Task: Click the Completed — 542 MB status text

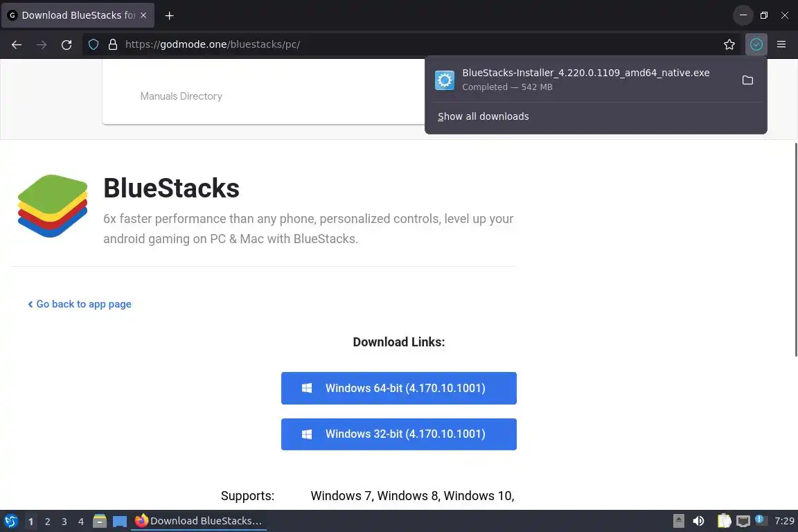Action: click(x=507, y=87)
